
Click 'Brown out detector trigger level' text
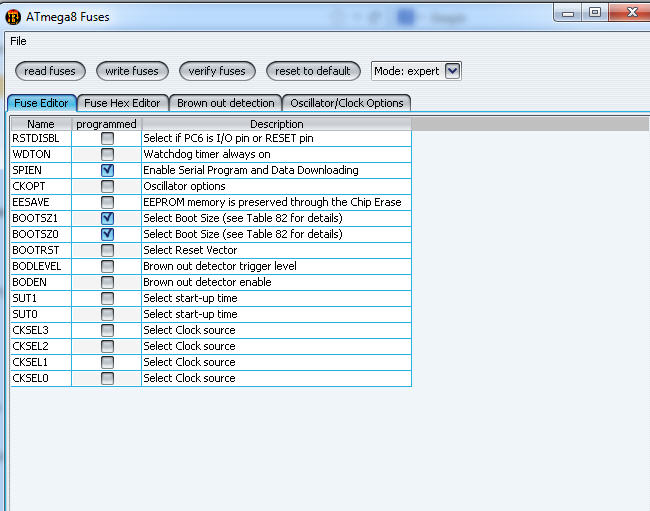tap(220, 266)
